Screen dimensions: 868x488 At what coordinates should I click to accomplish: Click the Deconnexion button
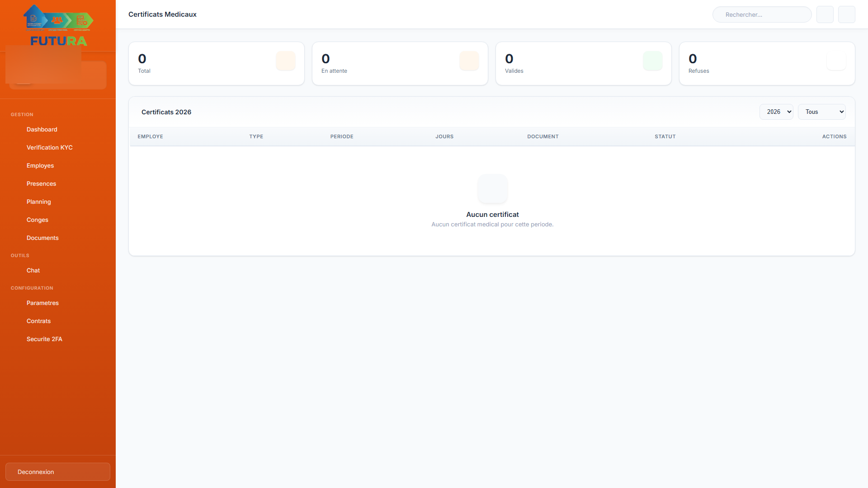[x=57, y=472]
